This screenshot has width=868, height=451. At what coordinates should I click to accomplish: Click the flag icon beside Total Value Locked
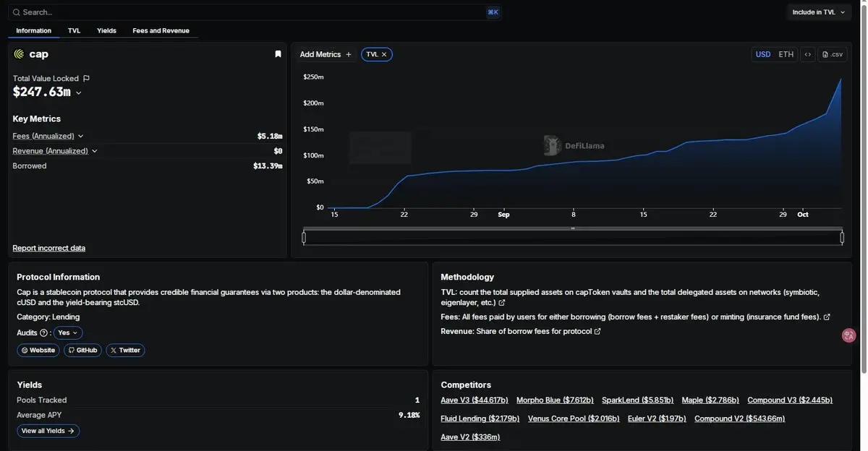86,78
